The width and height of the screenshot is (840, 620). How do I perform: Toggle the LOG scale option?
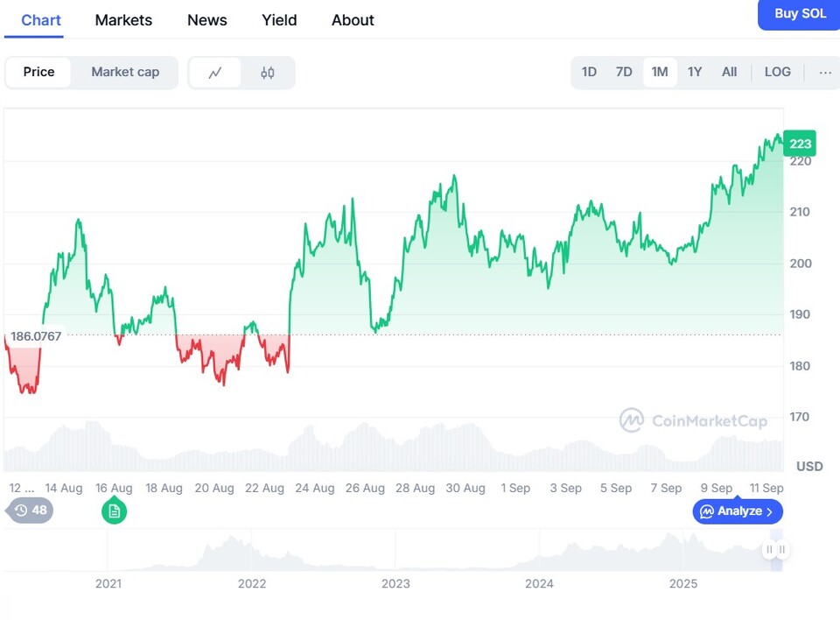(777, 73)
